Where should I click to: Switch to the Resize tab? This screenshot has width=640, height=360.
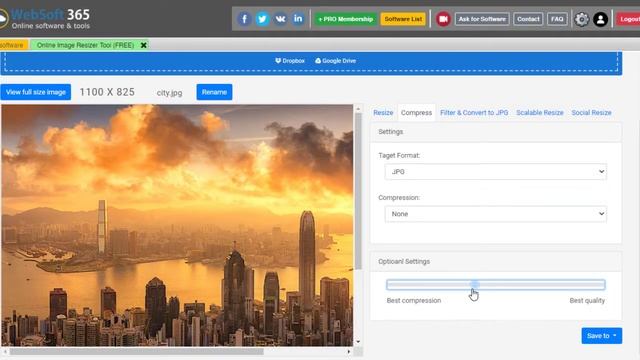pos(383,113)
